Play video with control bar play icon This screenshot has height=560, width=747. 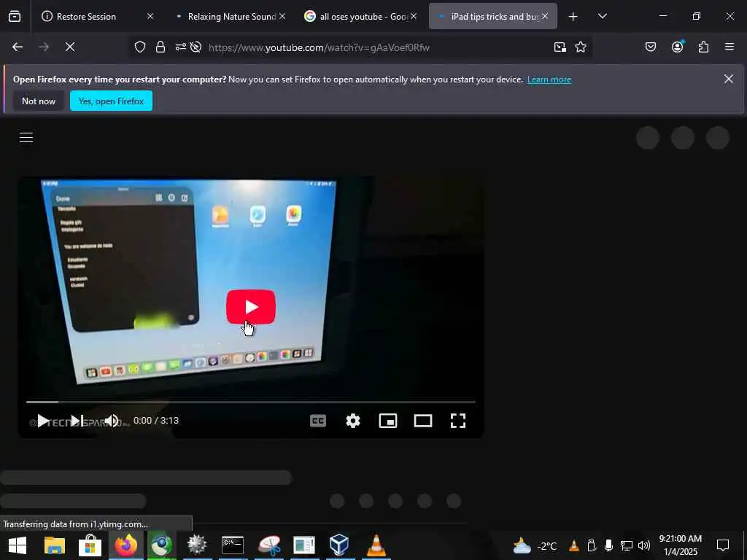[x=43, y=421]
